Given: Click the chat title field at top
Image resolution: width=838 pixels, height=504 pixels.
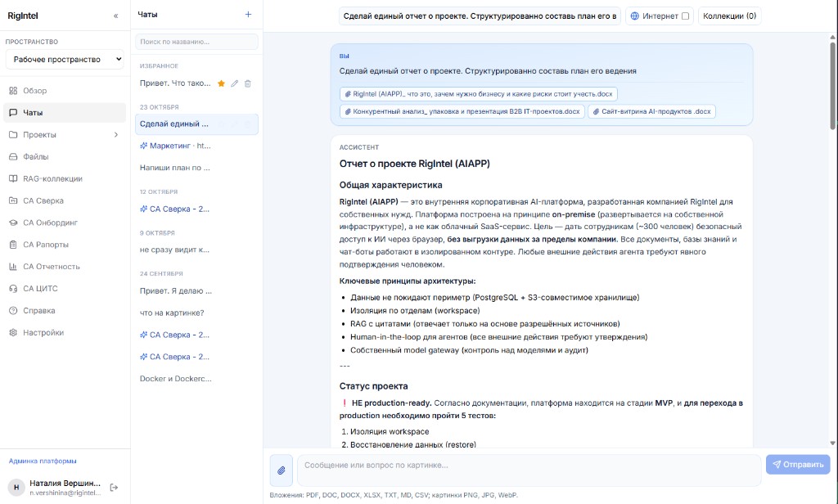Looking at the screenshot, I should [x=480, y=16].
